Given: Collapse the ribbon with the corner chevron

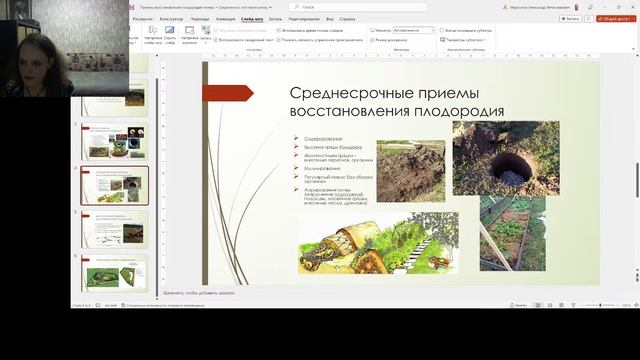Looking at the screenshot, I should 633,49.
